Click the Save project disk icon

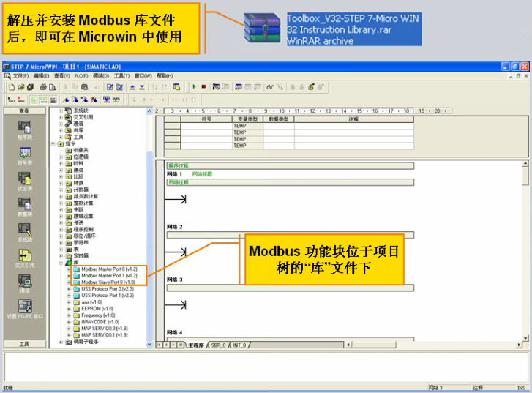coord(30,87)
